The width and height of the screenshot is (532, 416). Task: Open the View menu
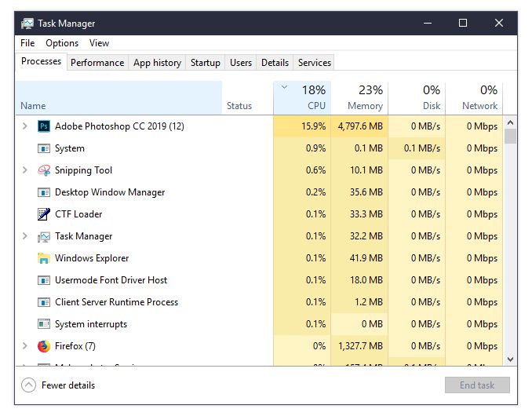[99, 43]
